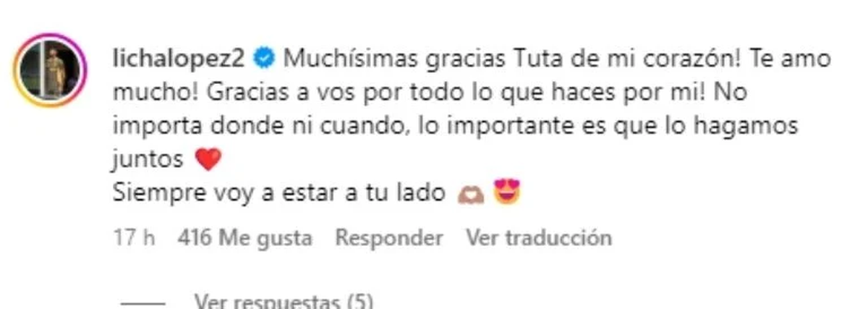The height and width of the screenshot is (309, 868).
Task: Click the word juntos
Action: point(150,160)
